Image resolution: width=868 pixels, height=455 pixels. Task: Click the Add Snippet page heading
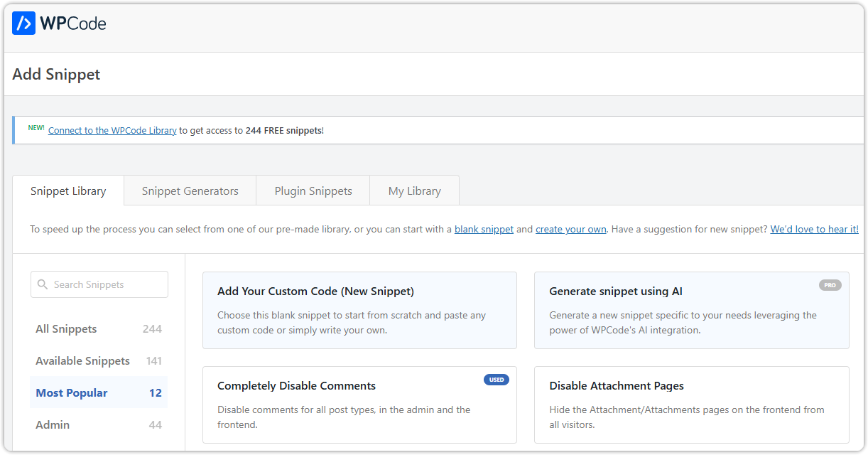coord(56,74)
